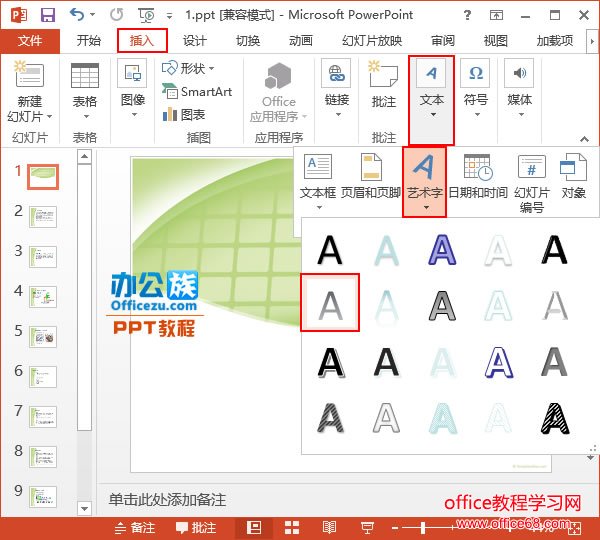This screenshot has width=600, height=540.
Task: Switch to the 插入 tab
Action: pos(142,41)
